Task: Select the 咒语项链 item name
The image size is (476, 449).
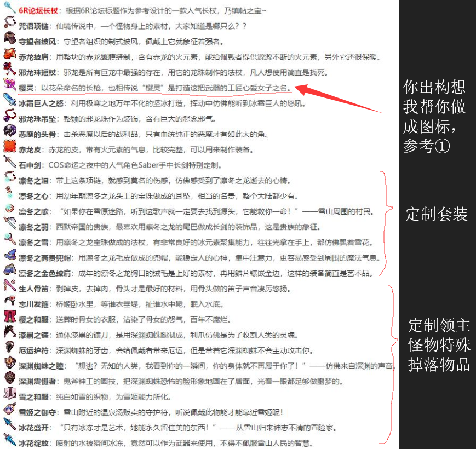Action: pyautogui.click(x=34, y=26)
